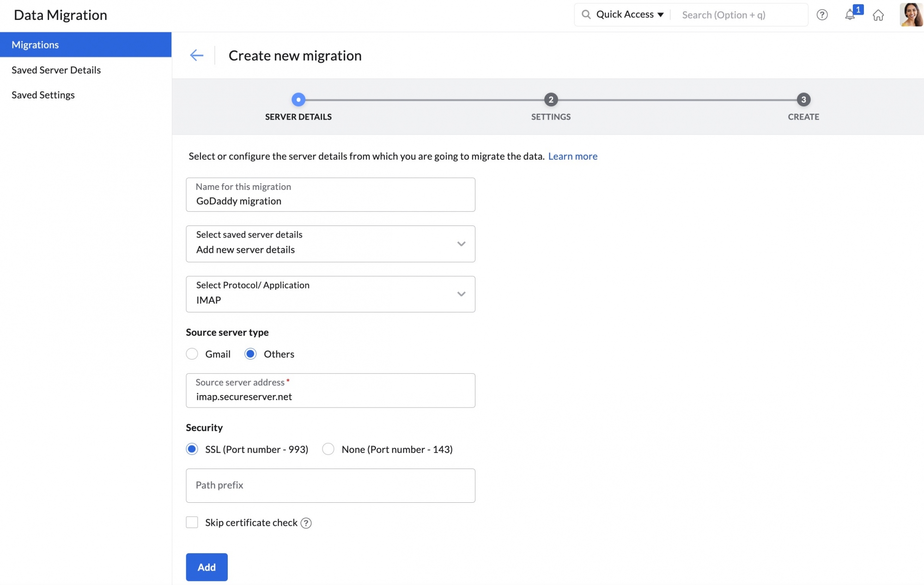Open Saved Settings from the sidebar
The image size is (924, 585).
tap(43, 95)
